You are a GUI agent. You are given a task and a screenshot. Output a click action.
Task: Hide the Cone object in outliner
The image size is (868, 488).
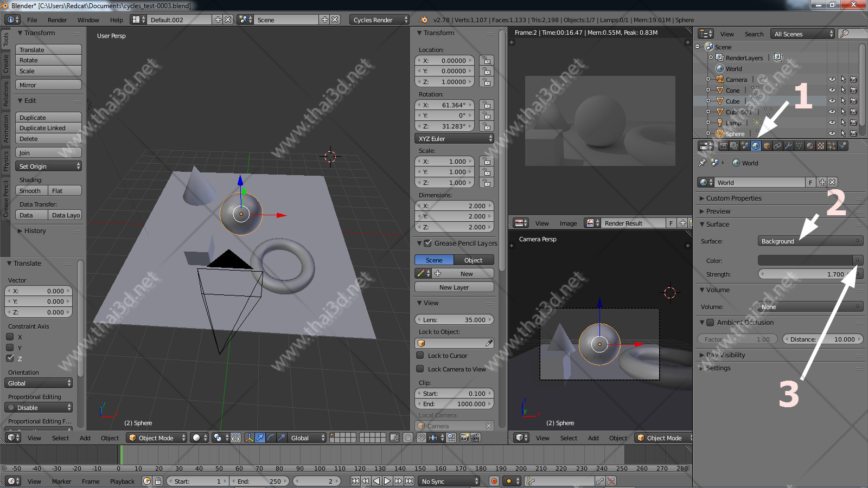coord(832,90)
